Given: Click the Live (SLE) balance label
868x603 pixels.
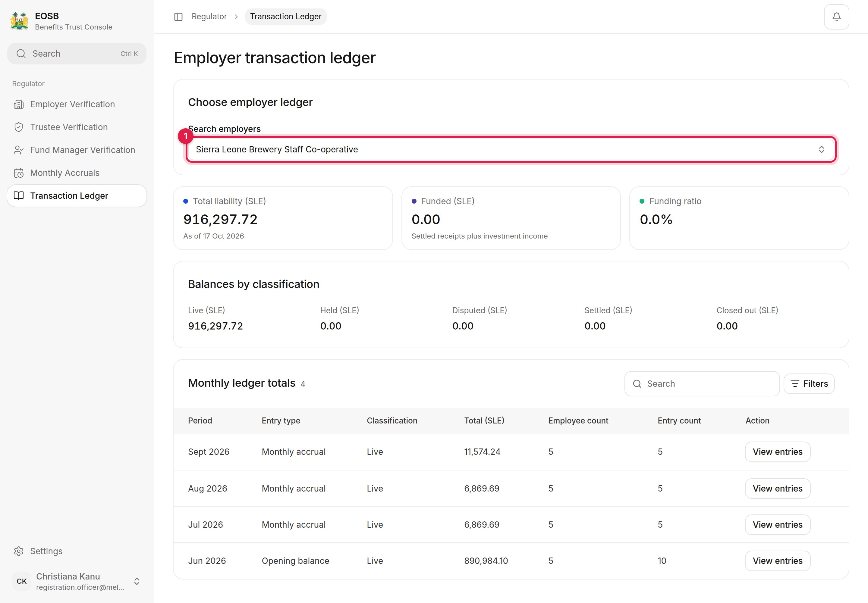Looking at the screenshot, I should click(206, 311).
